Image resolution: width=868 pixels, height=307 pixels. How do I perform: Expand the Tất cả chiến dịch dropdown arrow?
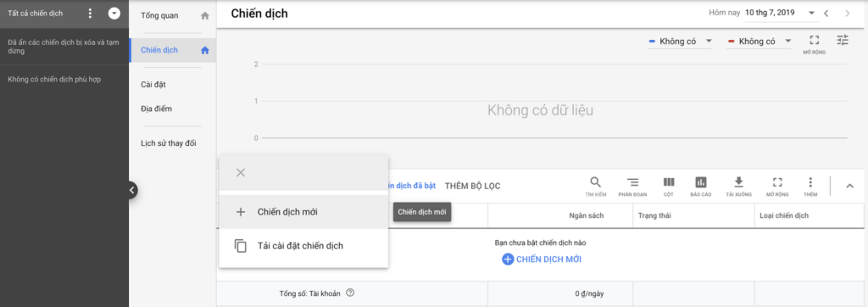(x=114, y=14)
